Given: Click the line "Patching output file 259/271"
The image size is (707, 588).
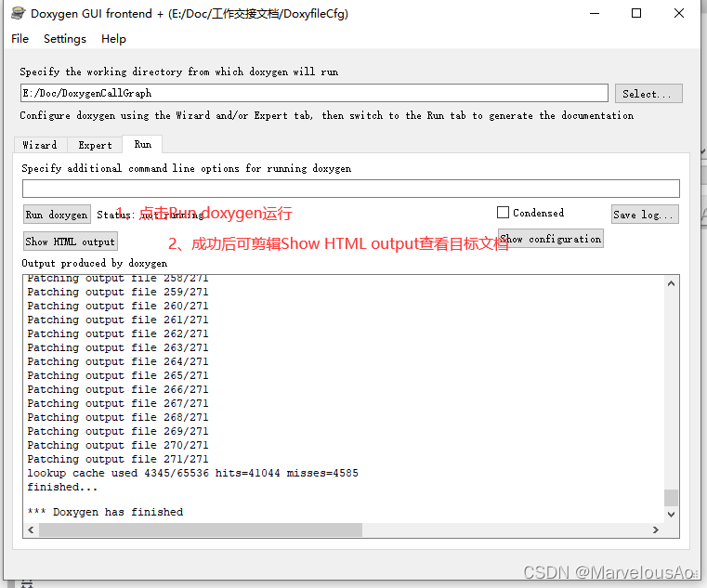Looking at the screenshot, I should click(x=118, y=292).
